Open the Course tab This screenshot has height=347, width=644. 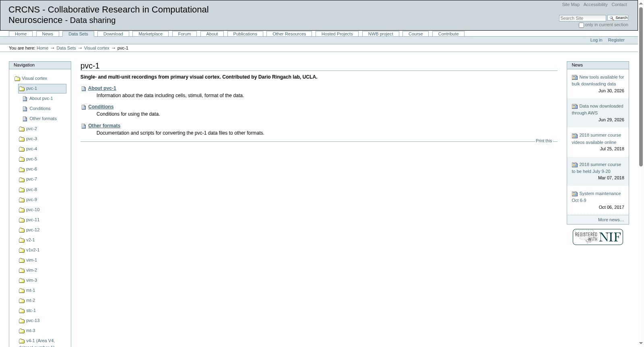(415, 34)
